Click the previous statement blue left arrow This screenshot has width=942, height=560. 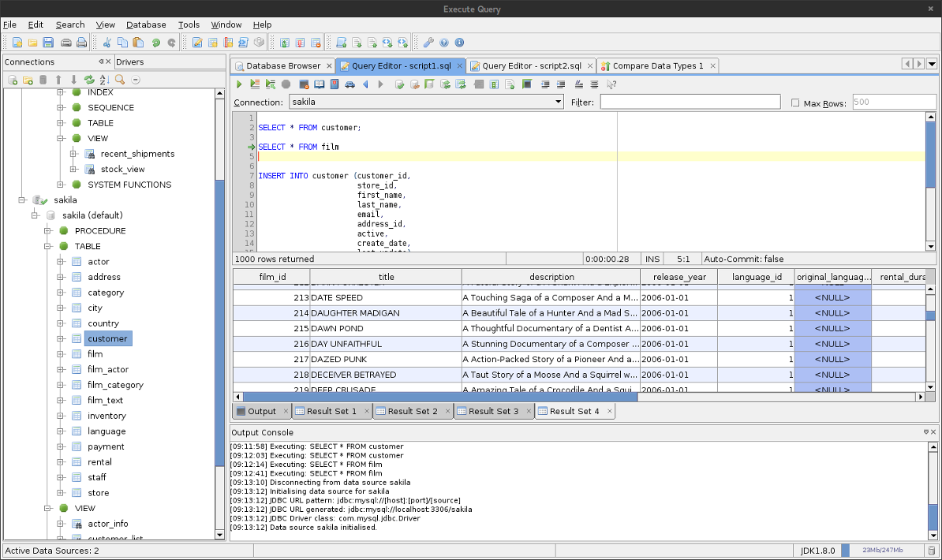365,84
